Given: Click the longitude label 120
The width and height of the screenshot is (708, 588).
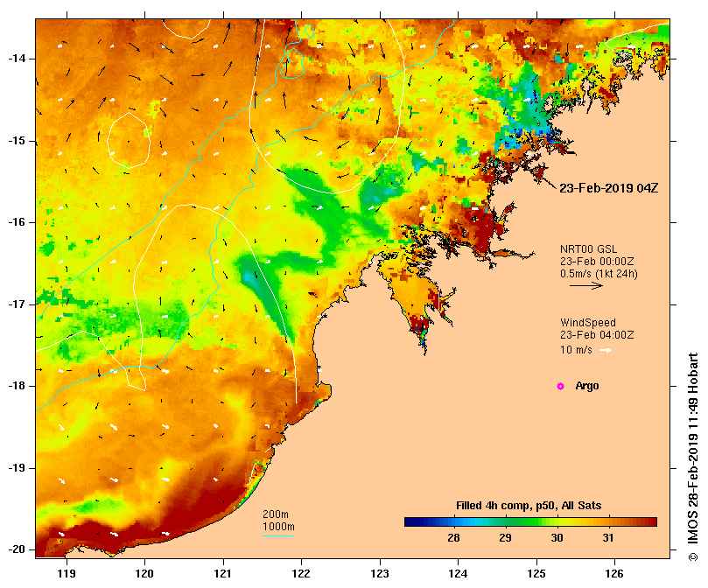Looking at the screenshot, I should pos(144,574).
